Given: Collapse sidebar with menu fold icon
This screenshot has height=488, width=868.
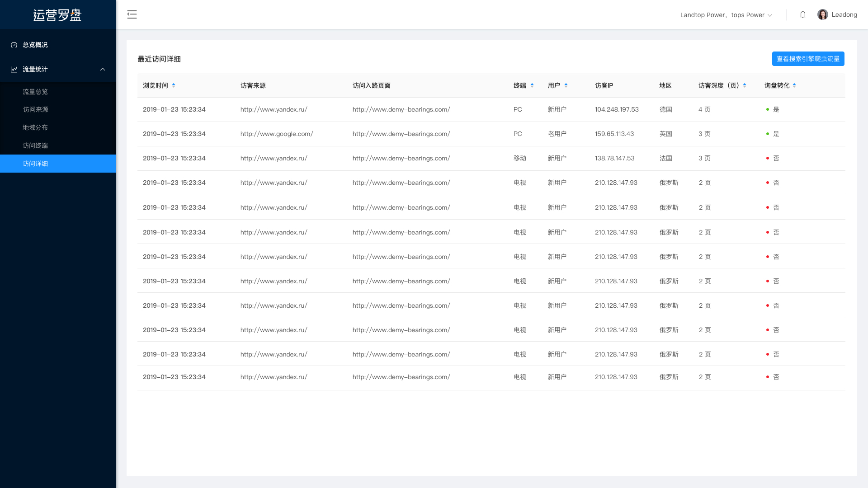Looking at the screenshot, I should (132, 14).
